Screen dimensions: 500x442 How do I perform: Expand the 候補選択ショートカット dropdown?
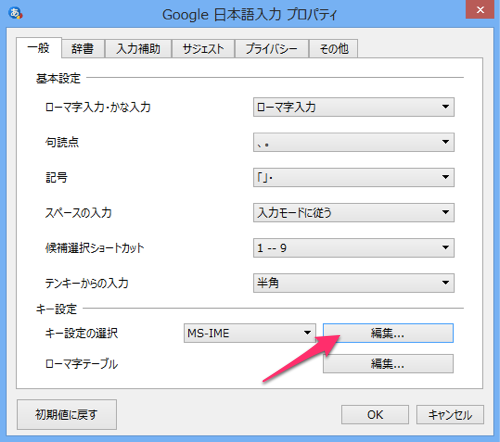click(354, 248)
